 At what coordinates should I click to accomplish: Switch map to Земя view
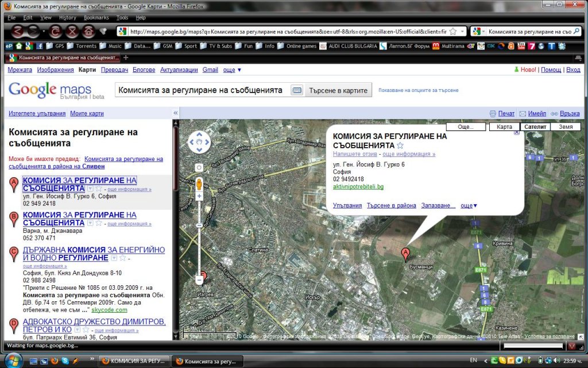click(565, 126)
